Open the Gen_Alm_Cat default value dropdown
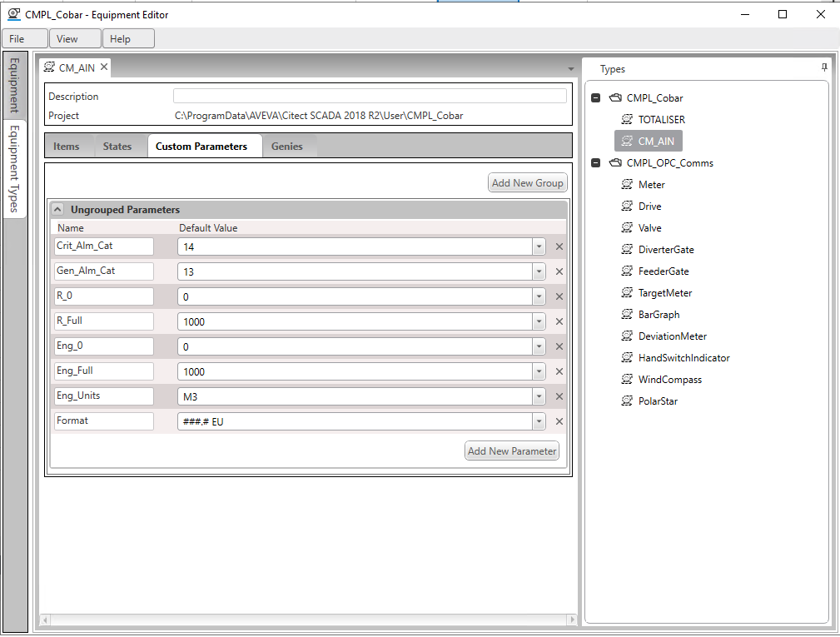This screenshot has width=840, height=637. pyautogui.click(x=539, y=271)
